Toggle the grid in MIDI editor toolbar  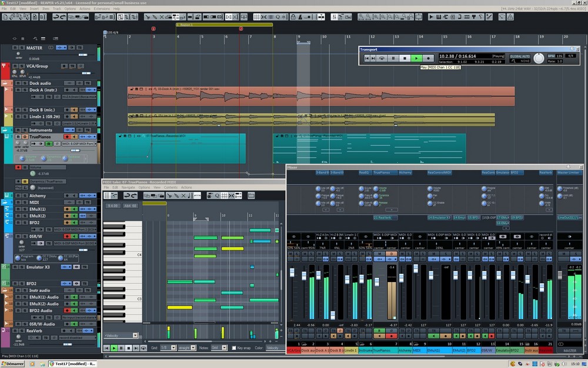pyautogui.click(x=224, y=195)
